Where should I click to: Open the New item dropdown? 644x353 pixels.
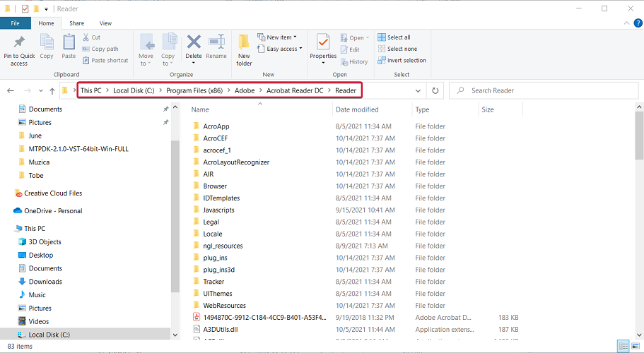click(x=277, y=37)
